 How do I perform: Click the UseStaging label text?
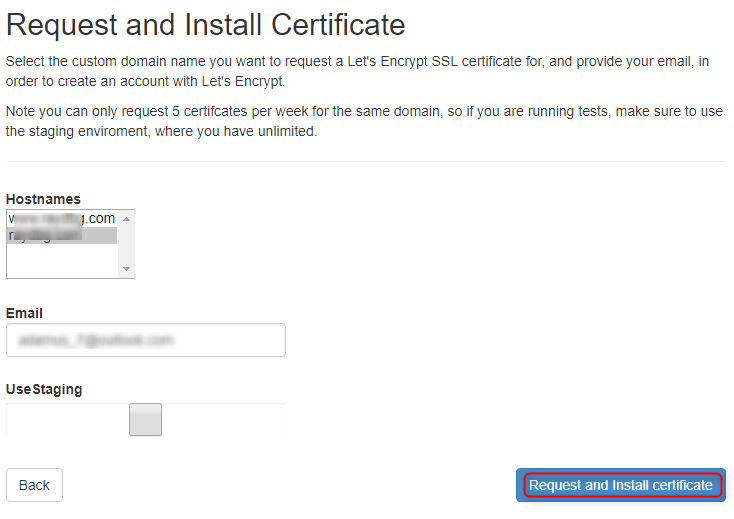point(44,388)
